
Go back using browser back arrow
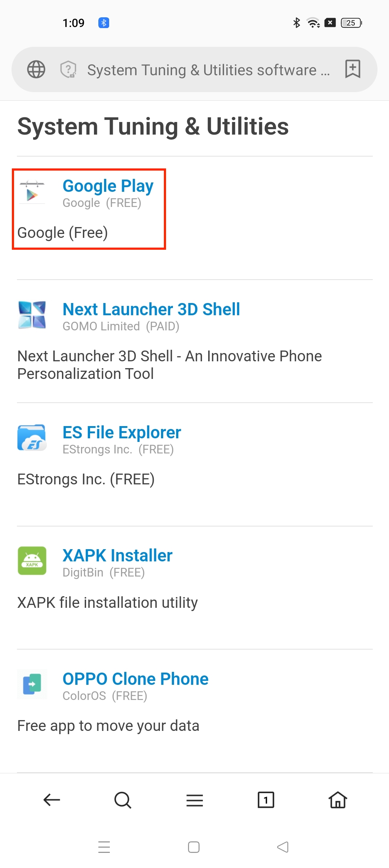point(52,800)
